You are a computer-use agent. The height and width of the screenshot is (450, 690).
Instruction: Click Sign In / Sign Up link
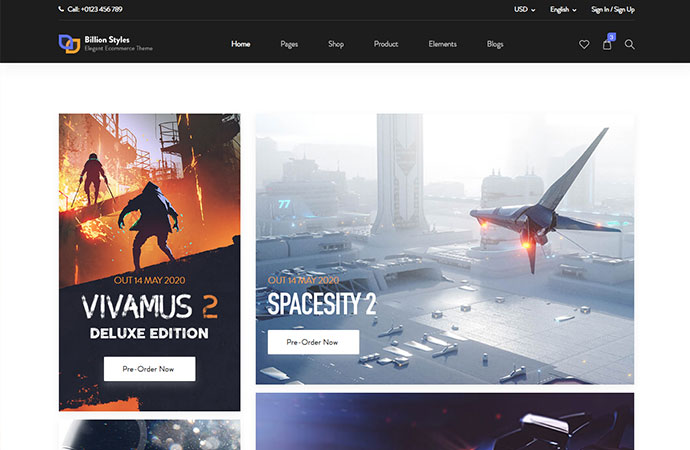coord(613,9)
